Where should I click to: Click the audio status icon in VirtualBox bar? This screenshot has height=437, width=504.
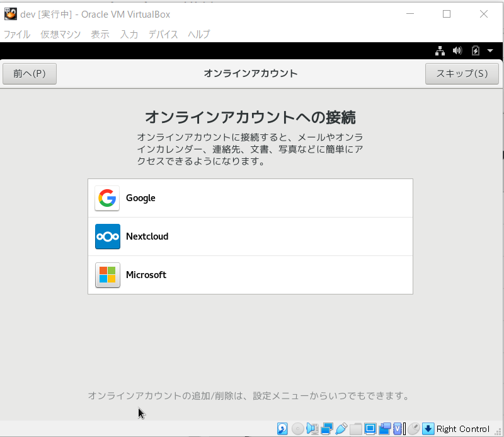coord(312,429)
